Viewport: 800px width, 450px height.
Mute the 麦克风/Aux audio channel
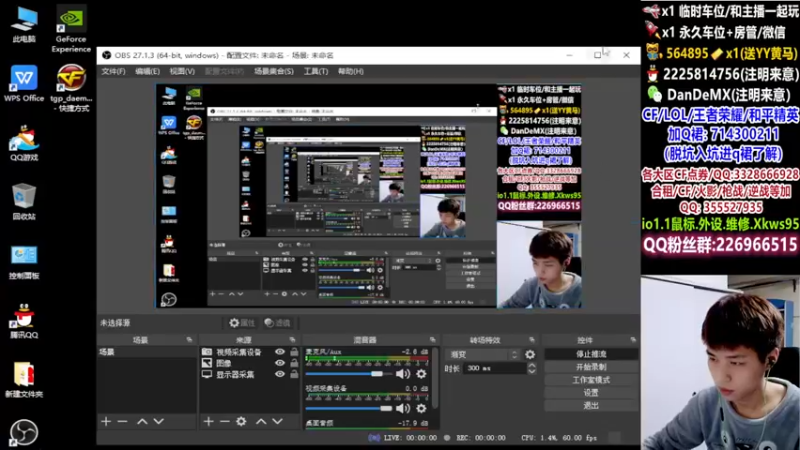pyautogui.click(x=403, y=374)
